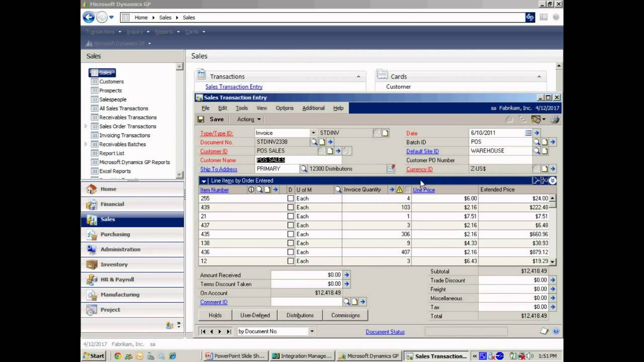Switch to PowerPoint Slide Show taskbar item

click(x=235, y=356)
